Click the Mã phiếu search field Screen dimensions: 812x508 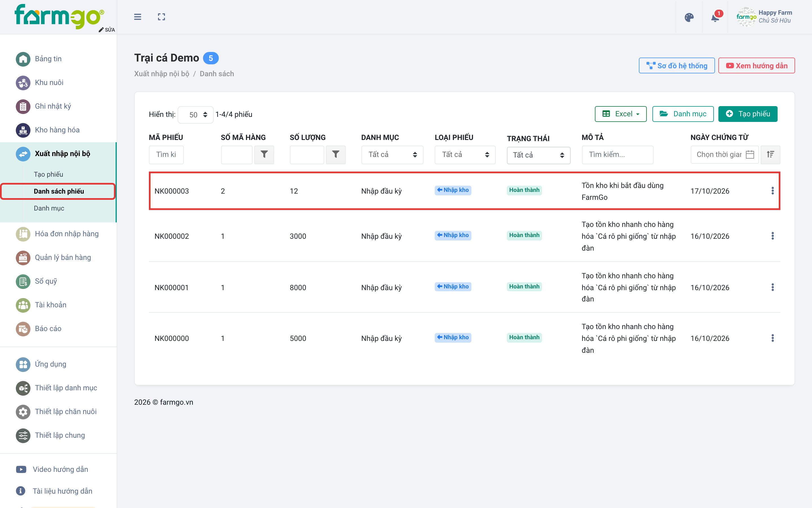pos(166,155)
